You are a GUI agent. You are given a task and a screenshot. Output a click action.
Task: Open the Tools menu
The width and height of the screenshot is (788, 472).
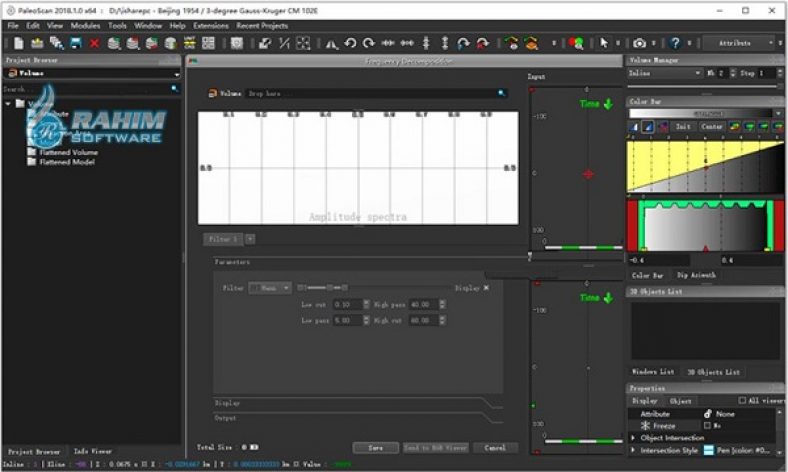pyautogui.click(x=117, y=26)
